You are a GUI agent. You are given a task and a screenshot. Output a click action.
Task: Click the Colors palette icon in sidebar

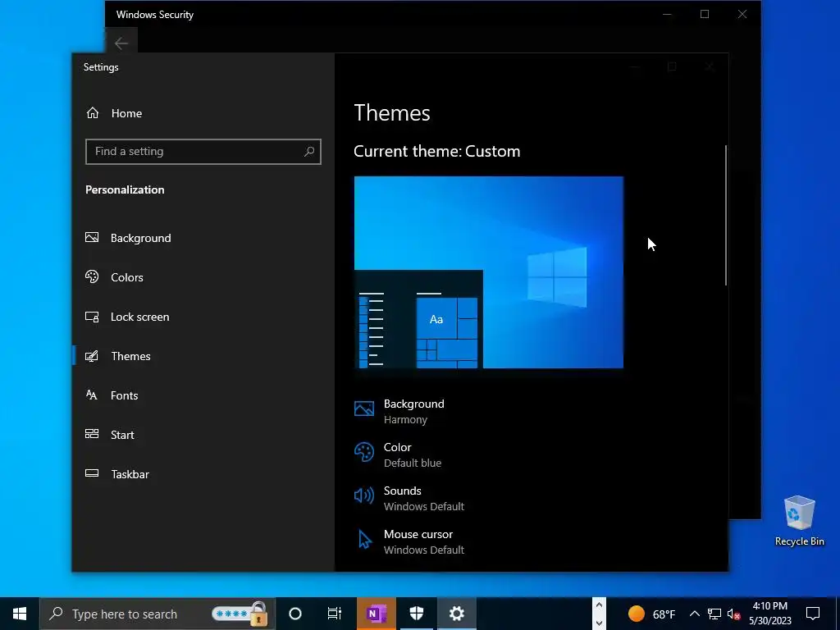tap(92, 276)
